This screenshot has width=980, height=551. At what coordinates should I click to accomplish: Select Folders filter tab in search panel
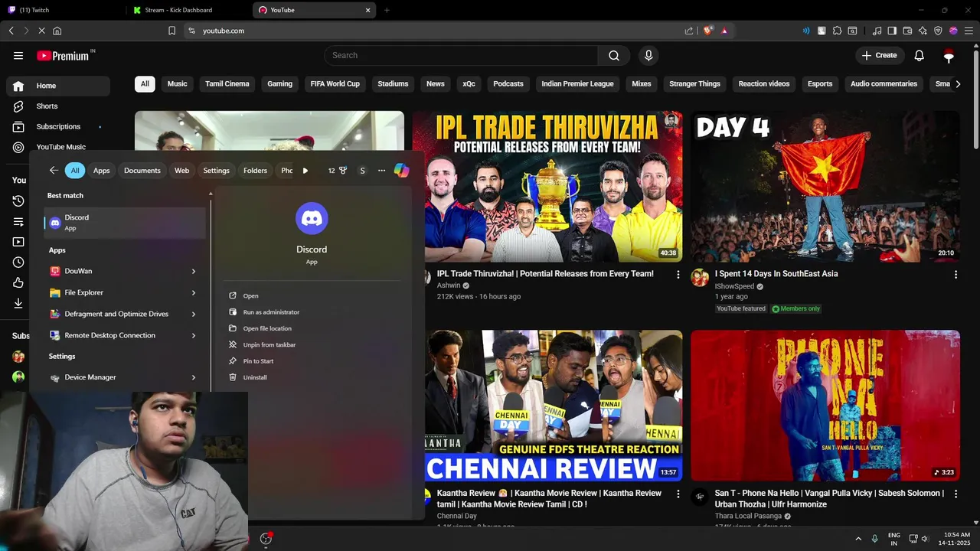click(256, 171)
